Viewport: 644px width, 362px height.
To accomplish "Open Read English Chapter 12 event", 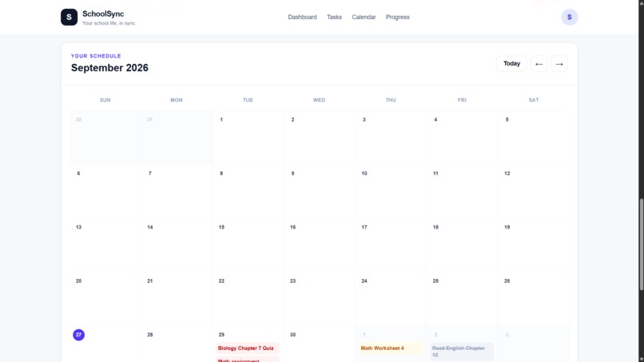I will 462,352.
